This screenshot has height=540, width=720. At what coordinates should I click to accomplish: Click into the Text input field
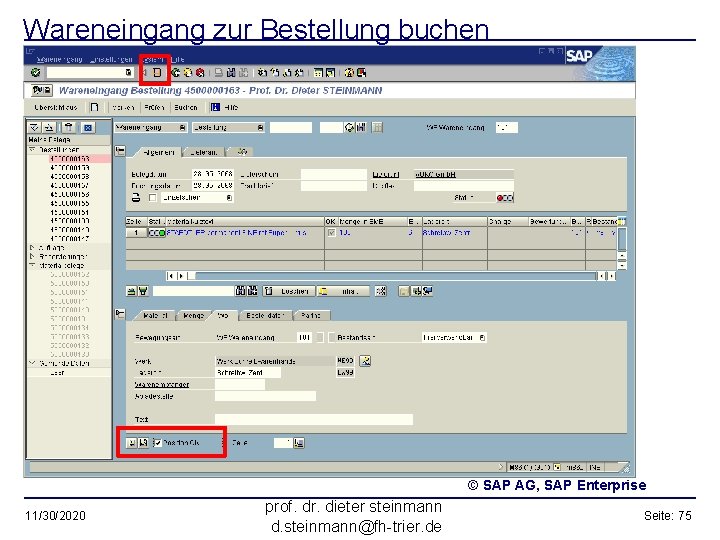(314, 419)
